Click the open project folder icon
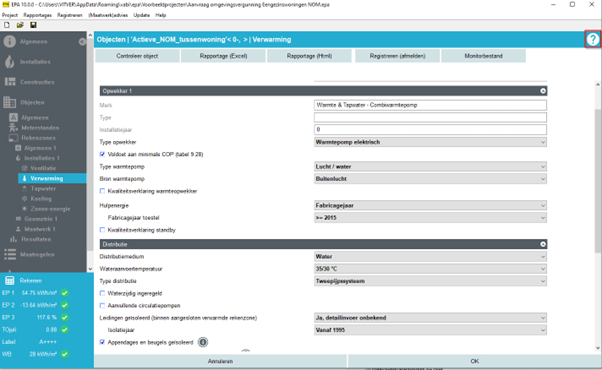The width and height of the screenshot is (602, 370). [x=20, y=25]
